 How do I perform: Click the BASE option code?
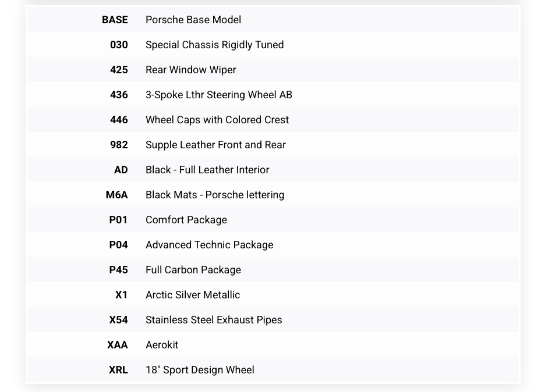[x=115, y=20]
